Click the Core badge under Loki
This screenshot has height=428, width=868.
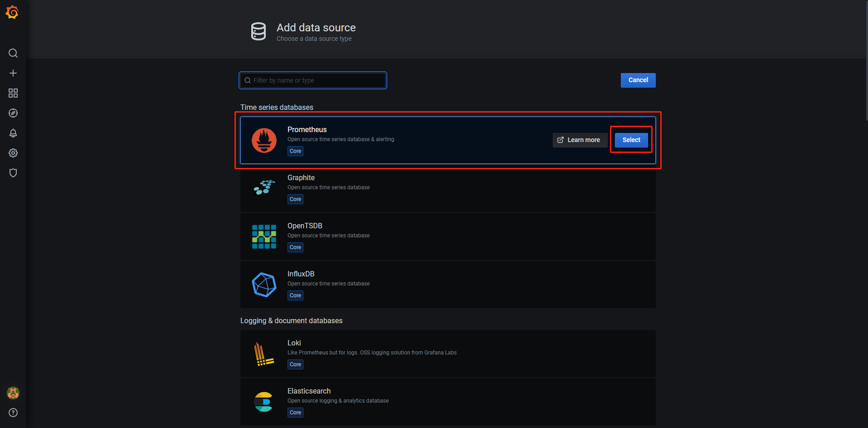[295, 364]
